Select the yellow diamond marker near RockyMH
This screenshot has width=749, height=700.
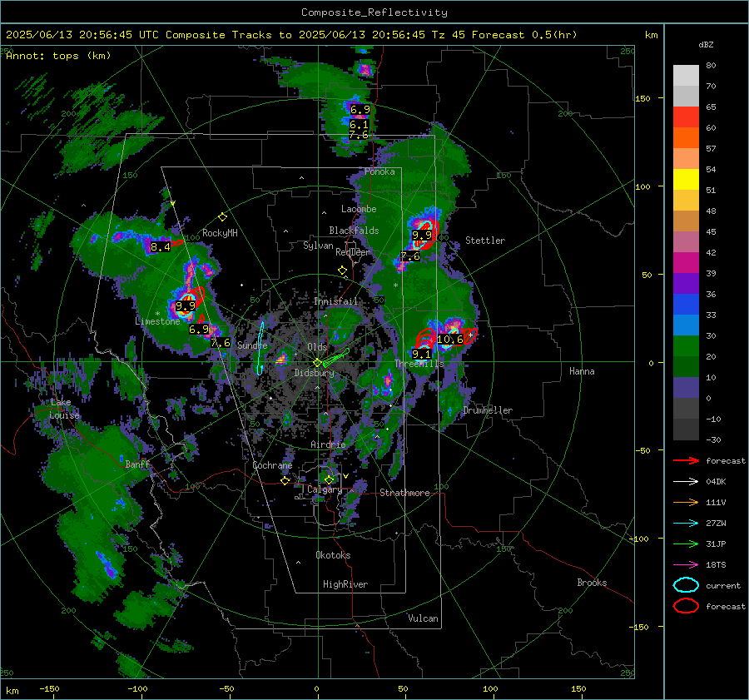pos(222,217)
